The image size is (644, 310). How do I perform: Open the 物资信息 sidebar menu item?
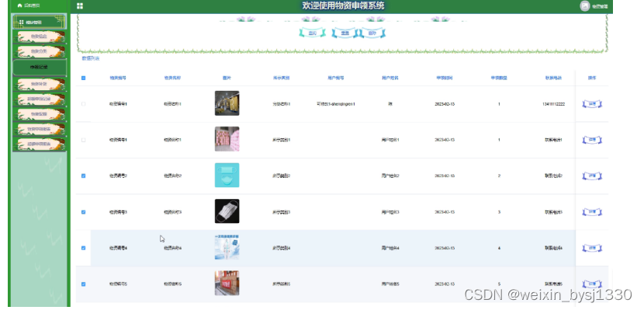[40, 37]
